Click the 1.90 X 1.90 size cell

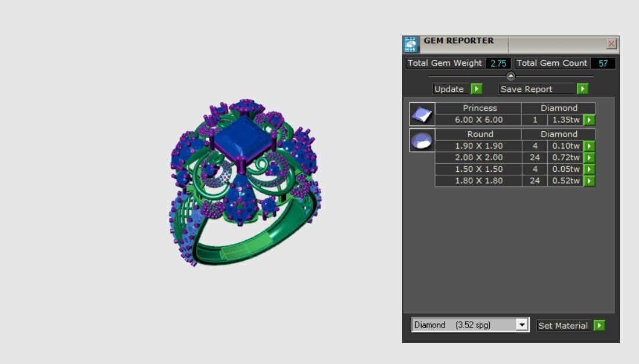coord(479,146)
